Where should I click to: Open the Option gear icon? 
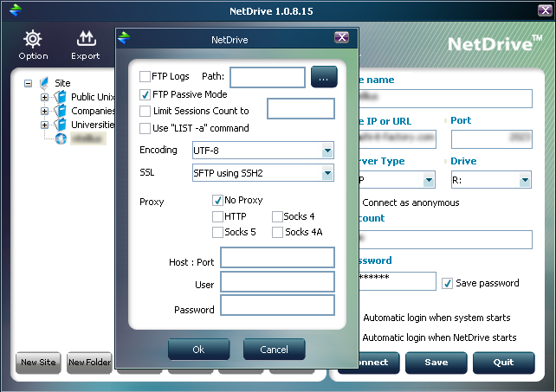click(33, 39)
